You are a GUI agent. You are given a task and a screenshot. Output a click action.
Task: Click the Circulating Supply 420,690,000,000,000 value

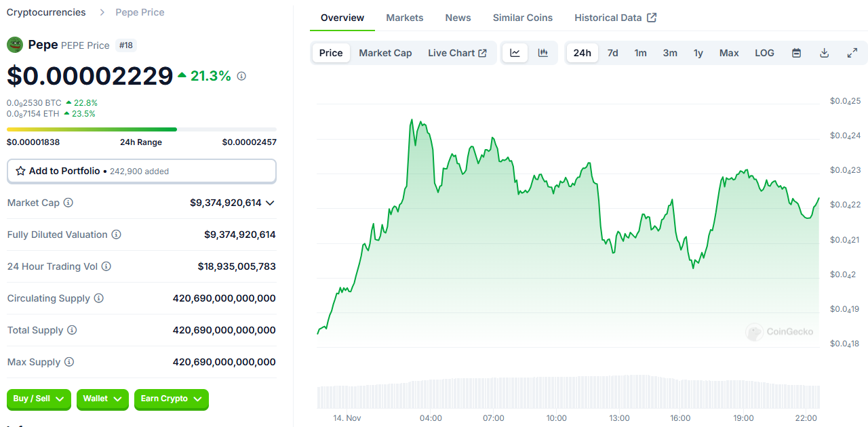click(x=224, y=298)
